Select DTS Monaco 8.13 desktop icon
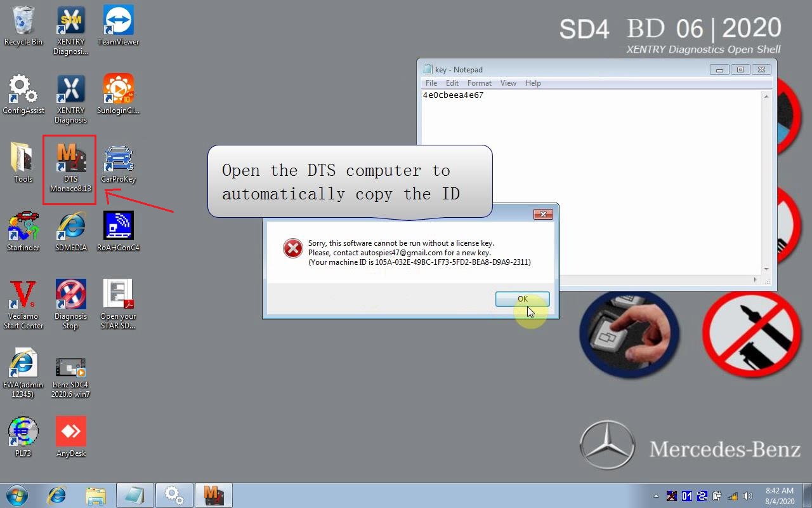Viewport: 812px width, 508px height. pyautogui.click(x=70, y=168)
